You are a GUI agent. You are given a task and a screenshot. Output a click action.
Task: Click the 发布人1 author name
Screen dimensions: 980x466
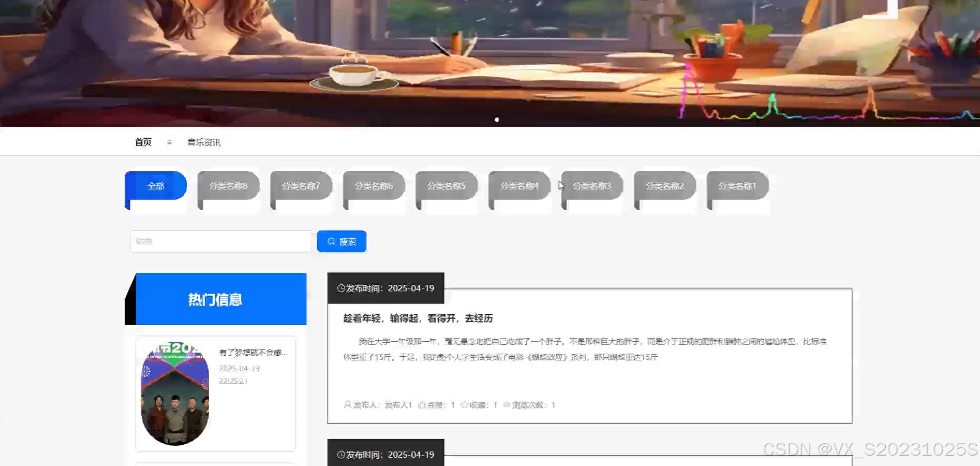[398, 405]
